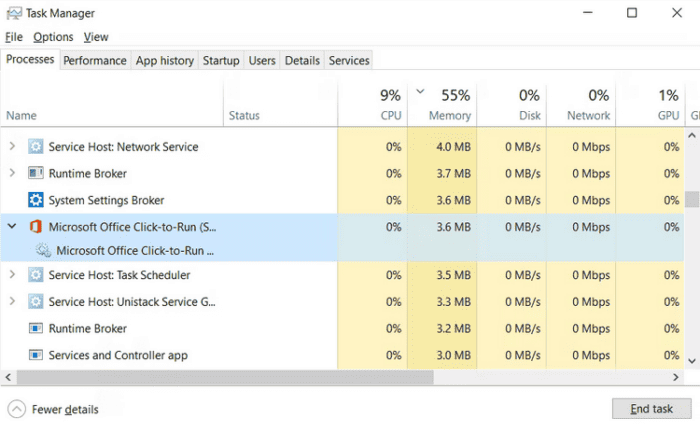Click the Fewer details link
The width and height of the screenshot is (700, 432).
[x=65, y=409]
